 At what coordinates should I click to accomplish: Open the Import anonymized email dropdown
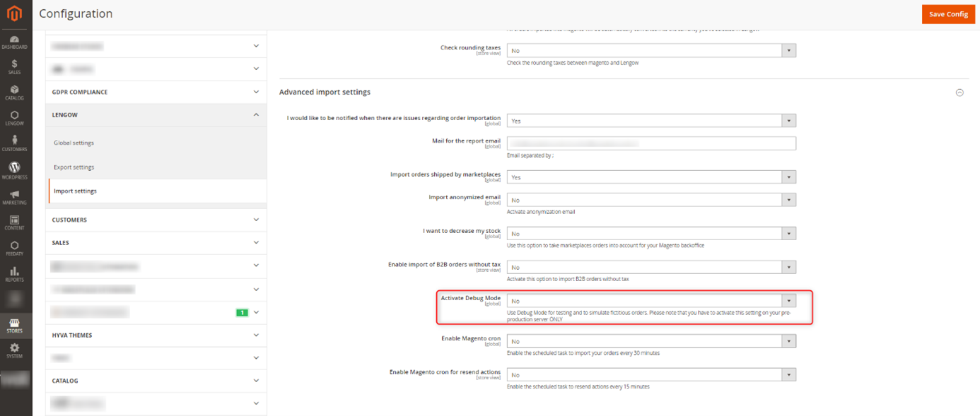(x=651, y=200)
